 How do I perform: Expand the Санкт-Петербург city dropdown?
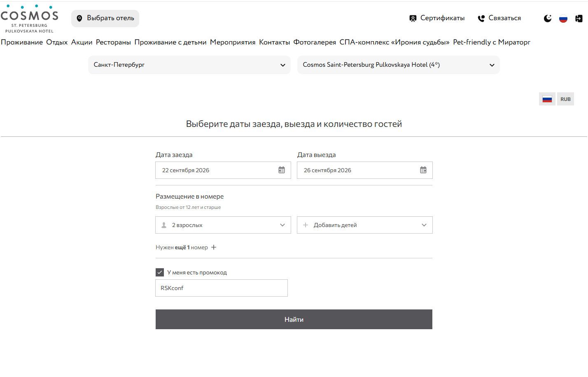(x=189, y=65)
